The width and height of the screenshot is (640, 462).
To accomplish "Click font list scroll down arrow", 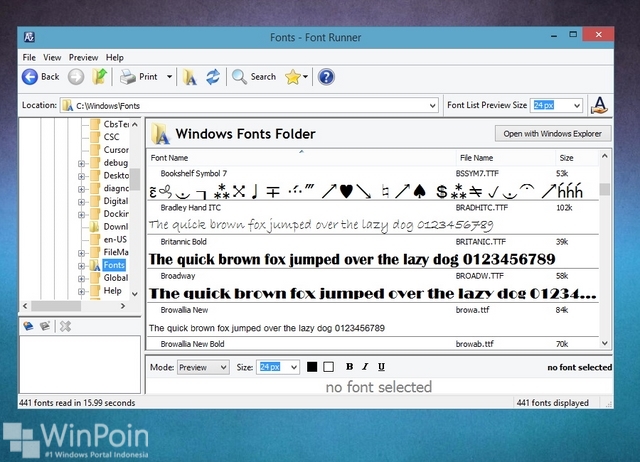I will click(604, 344).
